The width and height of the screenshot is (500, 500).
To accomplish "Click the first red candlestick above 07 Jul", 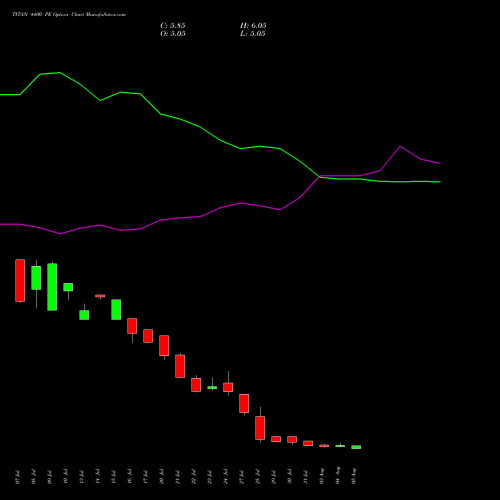I will click(20, 280).
